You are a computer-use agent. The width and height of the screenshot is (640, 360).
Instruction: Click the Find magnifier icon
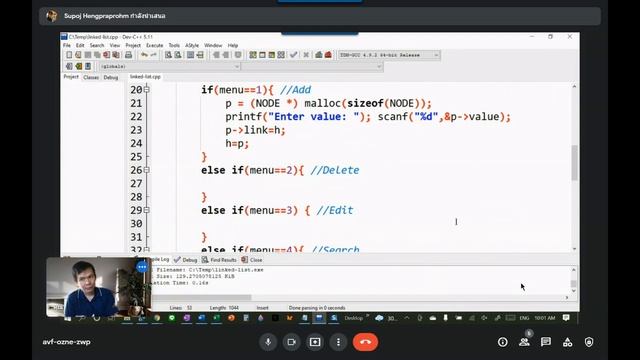168,55
